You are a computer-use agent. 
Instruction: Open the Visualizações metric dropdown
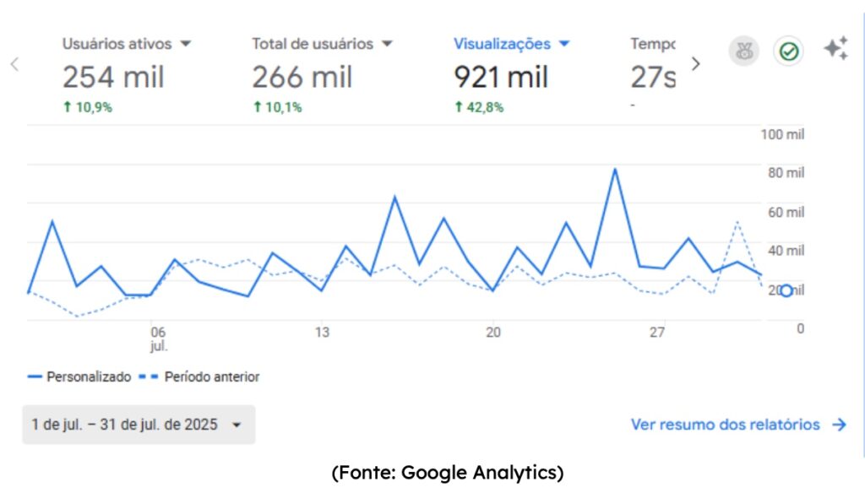point(563,44)
